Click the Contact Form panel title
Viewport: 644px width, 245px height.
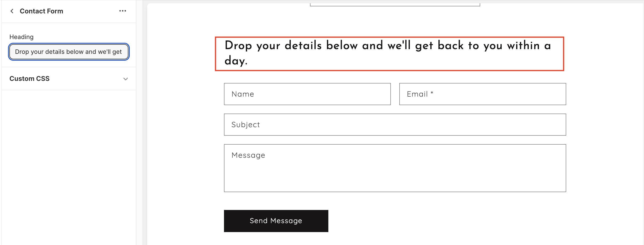(x=42, y=11)
